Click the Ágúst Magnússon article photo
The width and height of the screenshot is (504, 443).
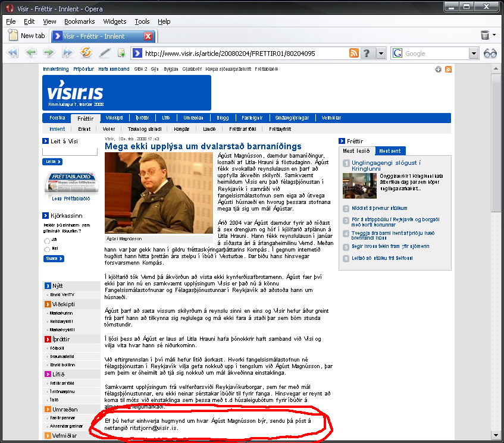[x=159, y=193]
